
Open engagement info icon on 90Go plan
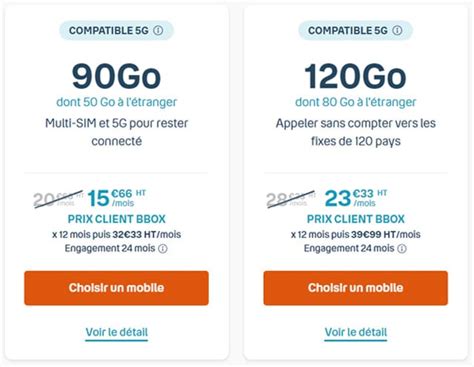[x=163, y=249]
